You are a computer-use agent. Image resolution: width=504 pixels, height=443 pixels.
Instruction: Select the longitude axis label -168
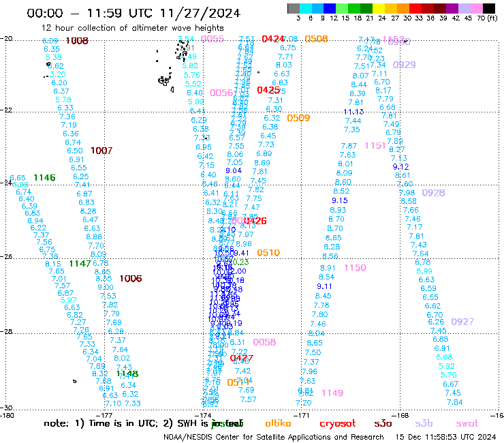click(x=400, y=416)
